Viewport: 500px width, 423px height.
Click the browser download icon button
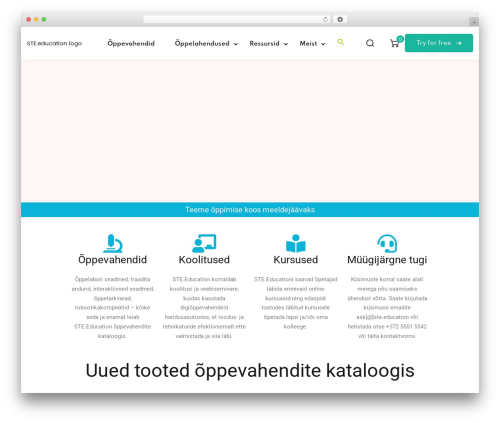(x=340, y=19)
